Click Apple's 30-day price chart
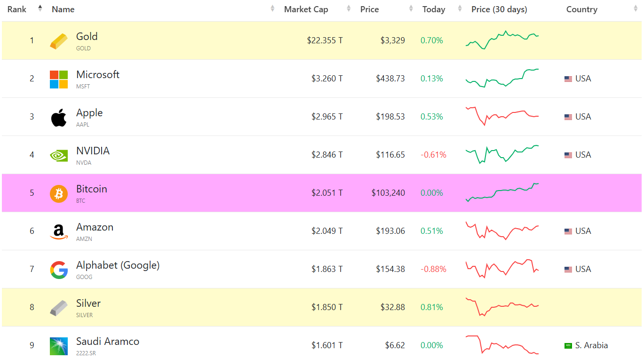The image size is (644, 359). pyautogui.click(x=502, y=116)
